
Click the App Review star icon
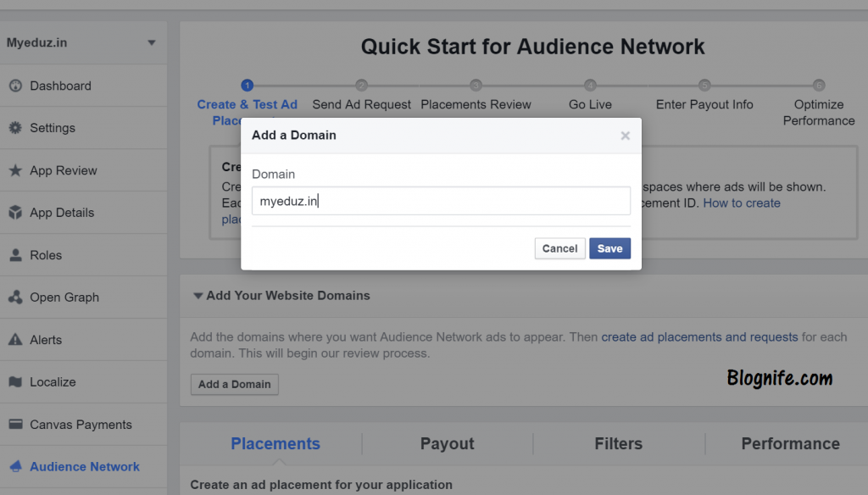[15, 170]
